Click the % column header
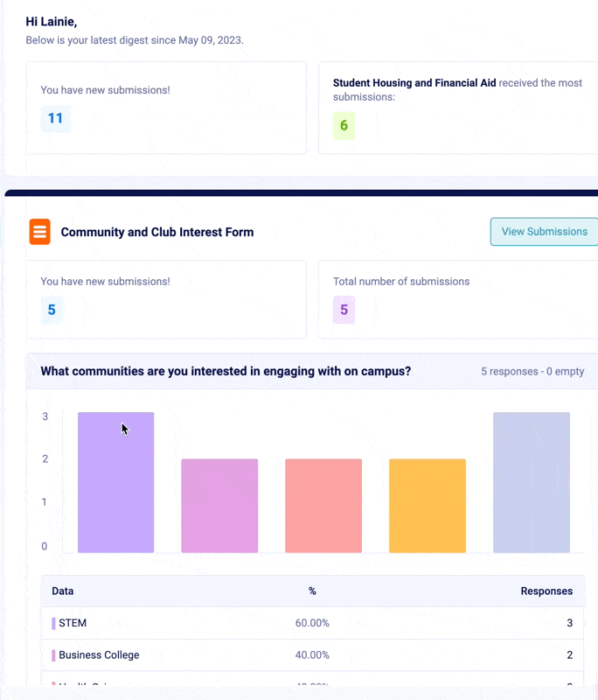This screenshot has width=598, height=700. (312, 591)
